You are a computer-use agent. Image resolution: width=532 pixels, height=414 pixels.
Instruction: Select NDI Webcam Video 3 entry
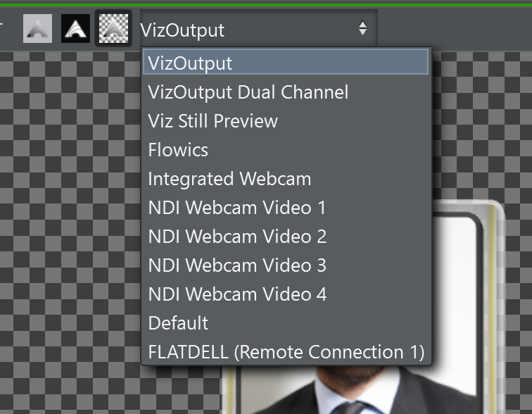237,265
